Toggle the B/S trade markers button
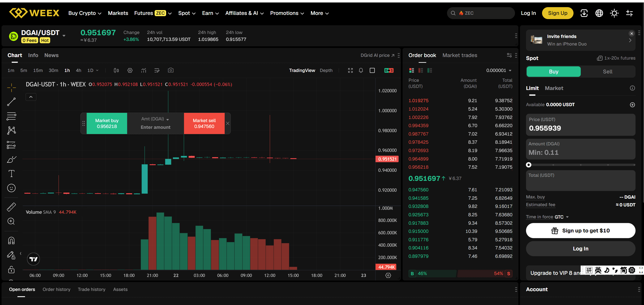 pyautogui.click(x=389, y=70)
